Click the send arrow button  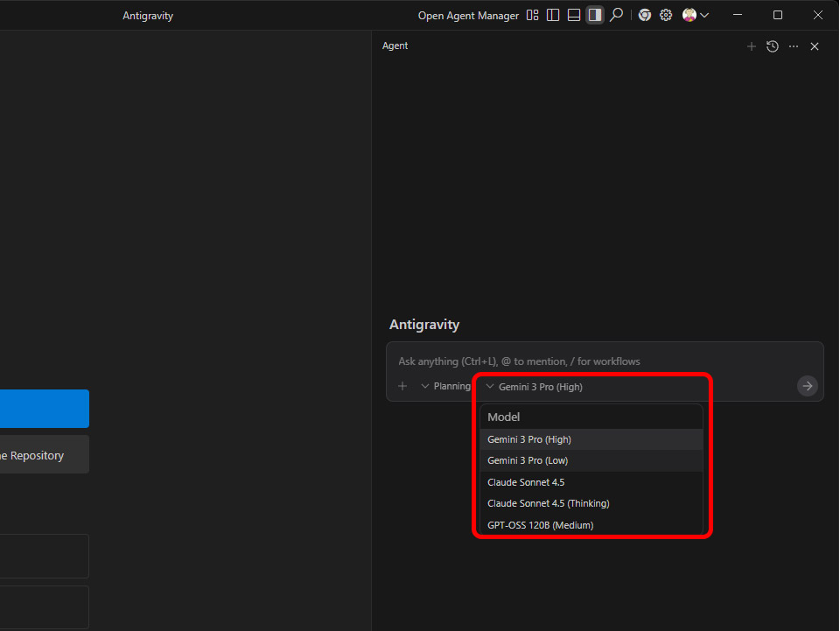pyautogui.click(x=808, y=386)
